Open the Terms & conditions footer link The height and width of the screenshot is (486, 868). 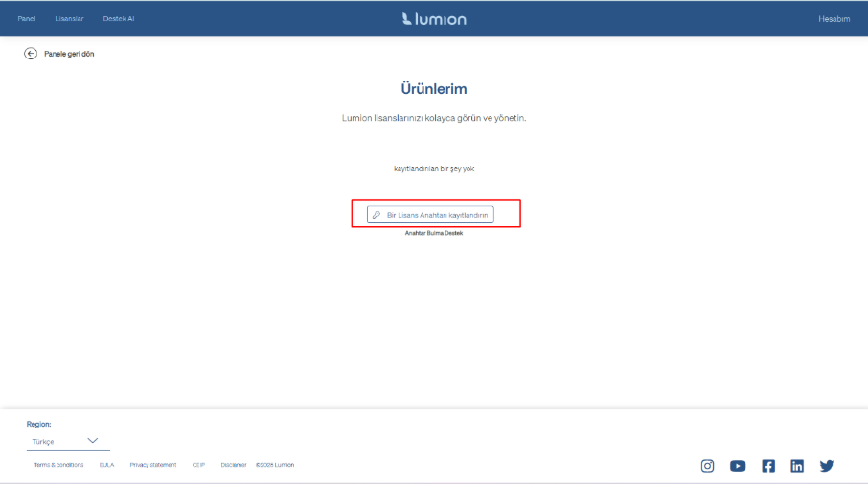click(58, 465)
